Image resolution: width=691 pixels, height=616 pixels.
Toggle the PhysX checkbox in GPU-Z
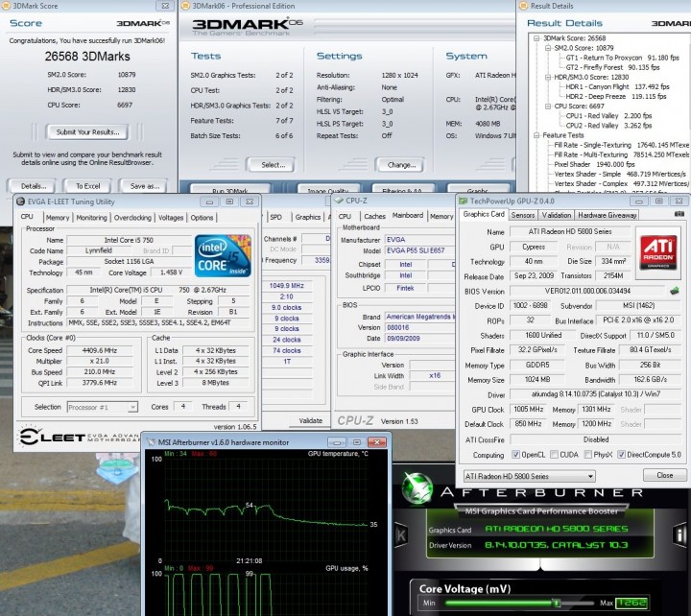pyautogui.click(x=587, y=454)
